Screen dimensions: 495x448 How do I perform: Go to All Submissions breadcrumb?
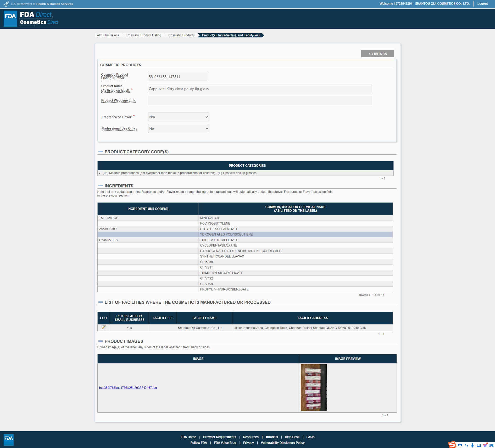(x=108, y=35)
